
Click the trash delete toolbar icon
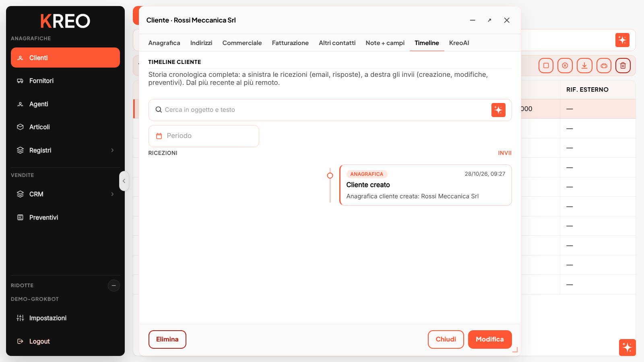click(x=623, y=66)
